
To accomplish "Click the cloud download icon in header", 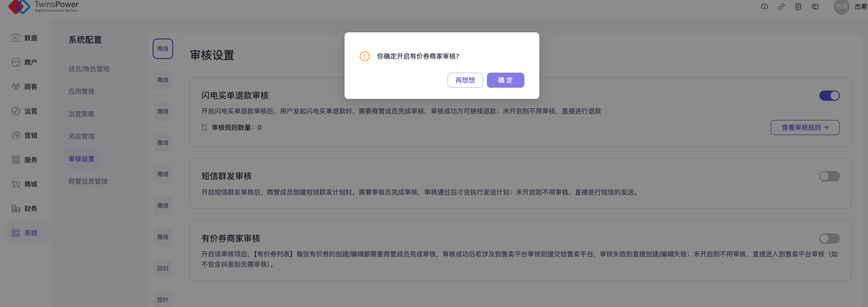I will (x=765, y=7).
